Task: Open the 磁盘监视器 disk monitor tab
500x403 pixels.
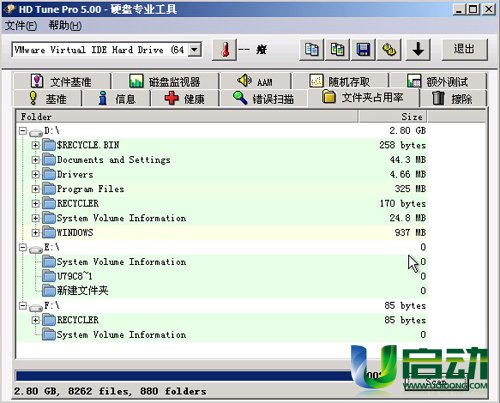Action: coord(165,81)
